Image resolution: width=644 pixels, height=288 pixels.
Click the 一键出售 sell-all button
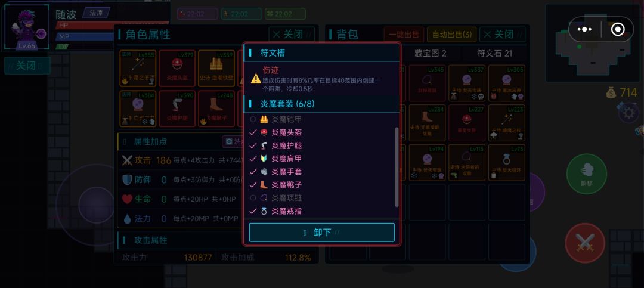[x=404, y=34]
